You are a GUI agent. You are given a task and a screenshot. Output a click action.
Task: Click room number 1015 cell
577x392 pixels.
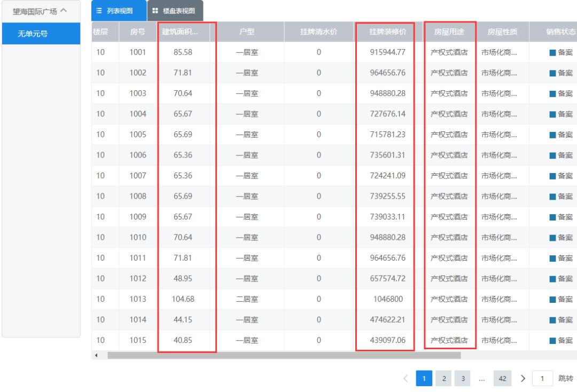tap(138, 341)
